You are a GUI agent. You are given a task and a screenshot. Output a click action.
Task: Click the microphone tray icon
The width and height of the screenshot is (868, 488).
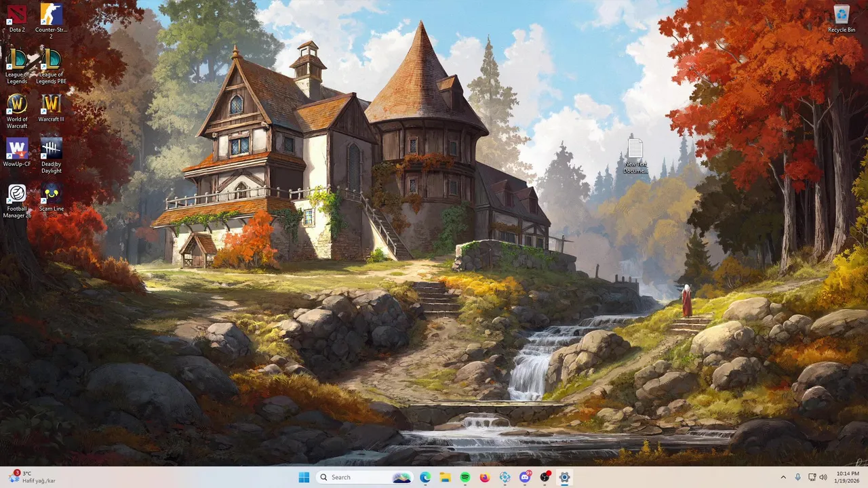798,477
